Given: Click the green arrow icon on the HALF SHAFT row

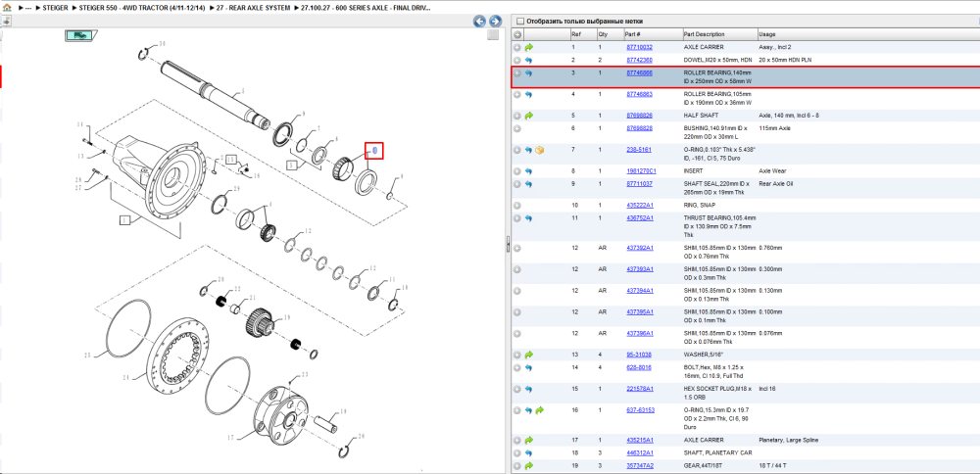Looking at the screenshot, I should [529, 116].
